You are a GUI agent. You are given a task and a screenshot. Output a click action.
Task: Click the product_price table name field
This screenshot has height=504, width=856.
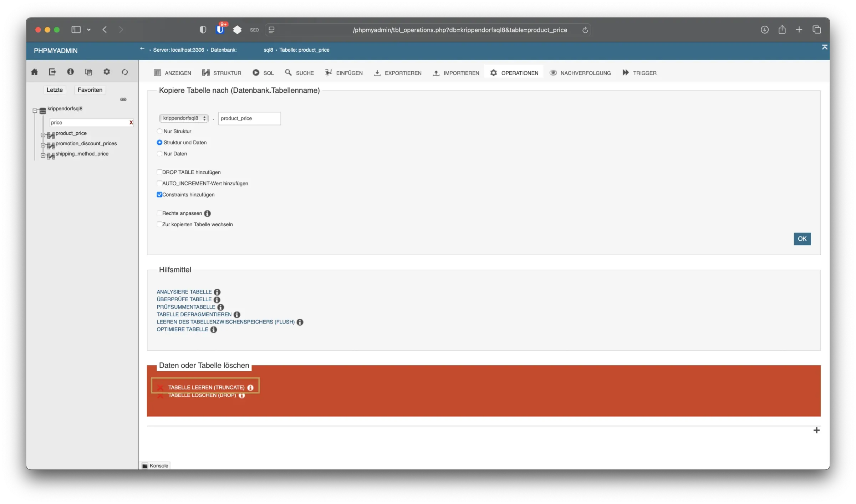tap(249, 118)
